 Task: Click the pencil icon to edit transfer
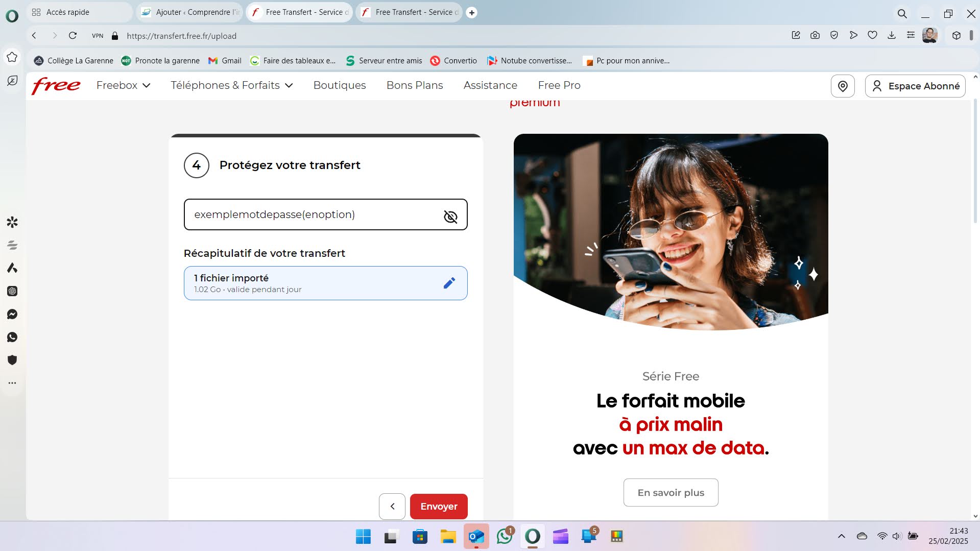pos(449,283)
